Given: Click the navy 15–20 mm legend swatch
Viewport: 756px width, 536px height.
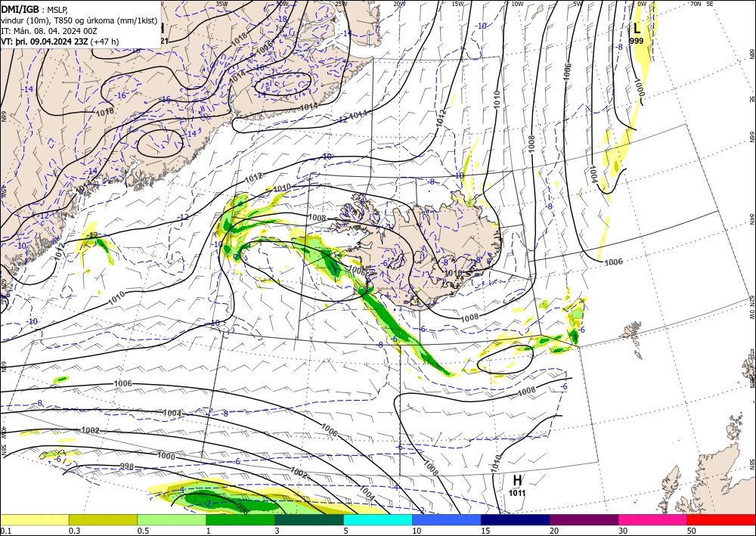Looking at the screenshot, I should click(x=516, y=519).
